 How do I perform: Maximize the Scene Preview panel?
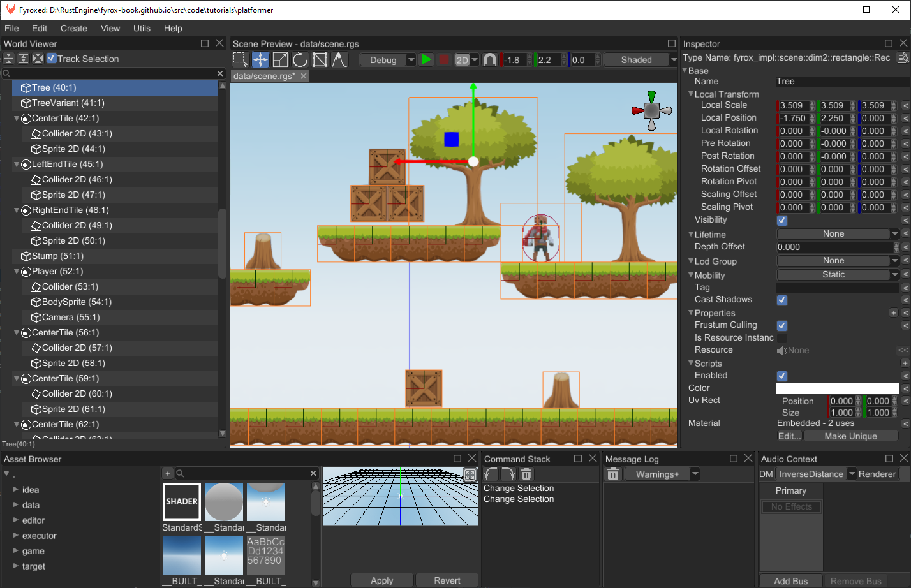coord(671,43)
